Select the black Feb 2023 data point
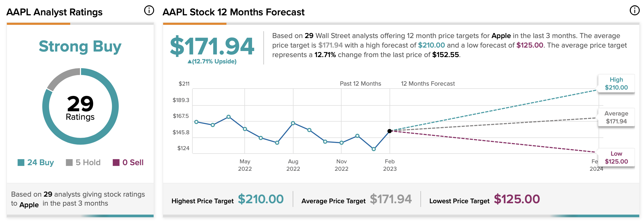This screenshot has height=222, width=644. pos(390,131)
